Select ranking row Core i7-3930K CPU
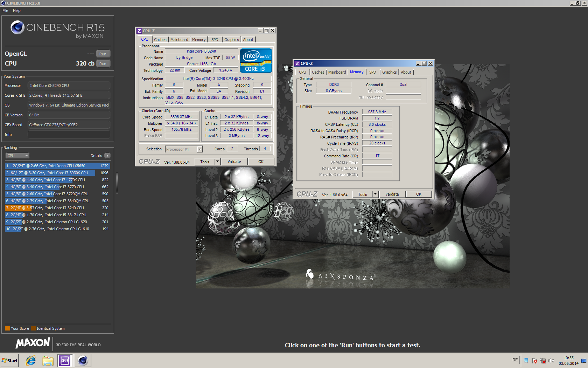The image size is (588, 368). 58,173
